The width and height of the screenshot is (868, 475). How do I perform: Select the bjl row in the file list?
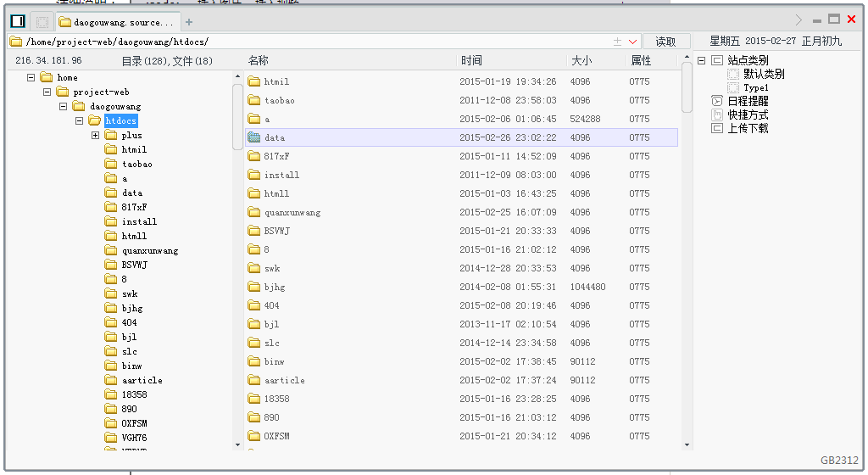click(x=461, y=324)
